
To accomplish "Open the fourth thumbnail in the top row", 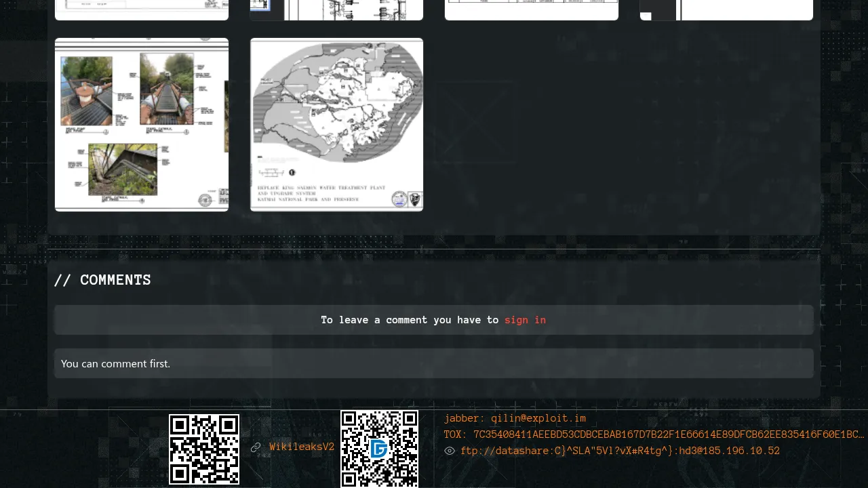I will coord(726,9).
